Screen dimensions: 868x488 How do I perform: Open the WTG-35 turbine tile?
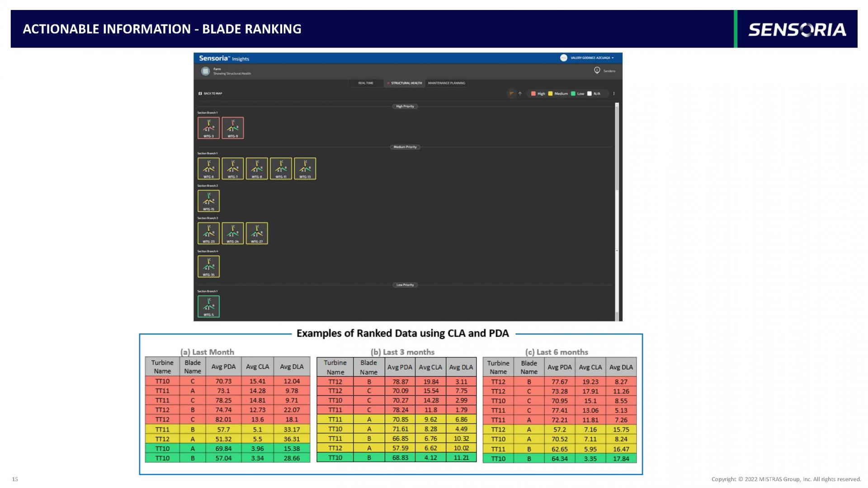[x=208, y=266]
